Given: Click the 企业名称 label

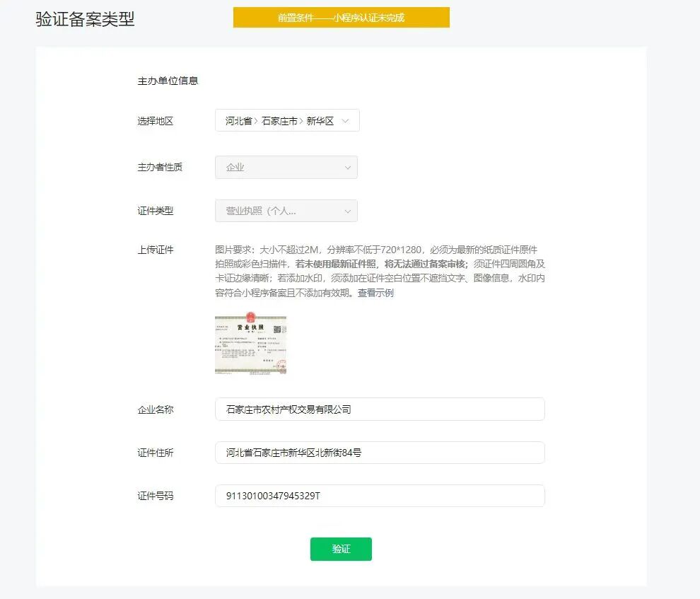Looking at the screenshot, I should (x=156, y=409).
